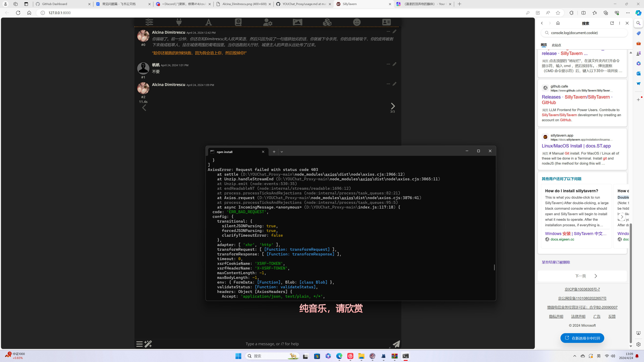Open Persona Management via the smiley icon
Viewport: 644px width, 362px height.
coord(357,22)
